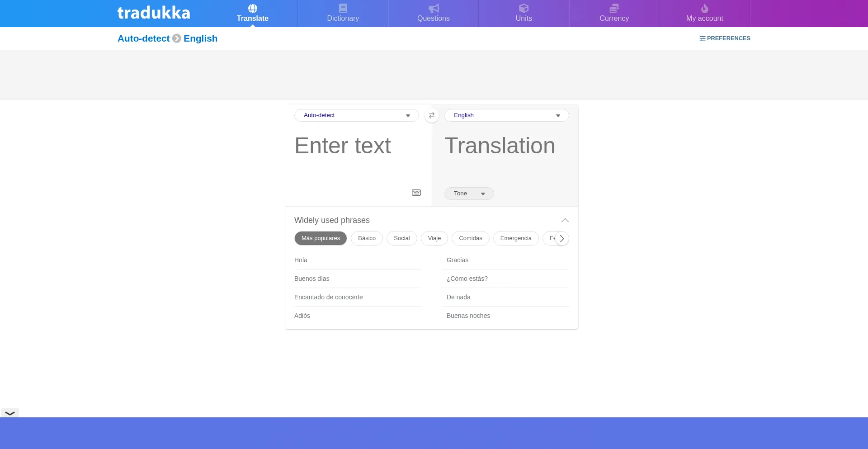
Task: Open the Dictionary section icon
Action: tap(343, 8)
